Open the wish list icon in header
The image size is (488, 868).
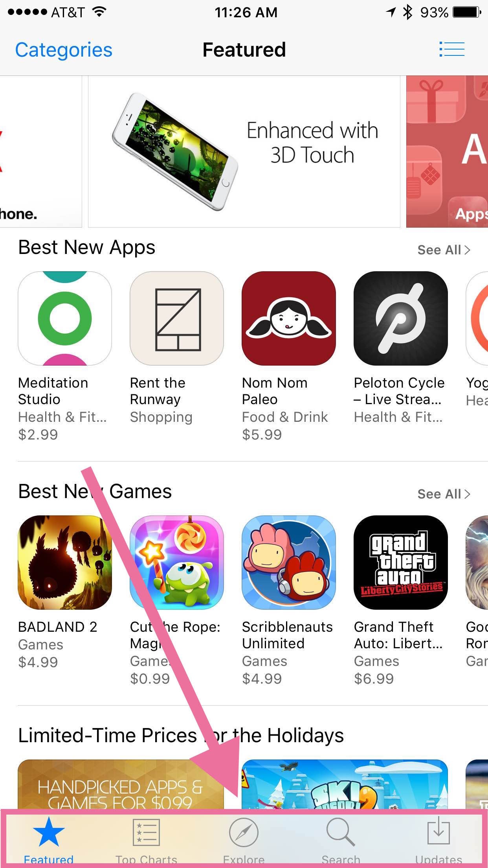point(452,50)
